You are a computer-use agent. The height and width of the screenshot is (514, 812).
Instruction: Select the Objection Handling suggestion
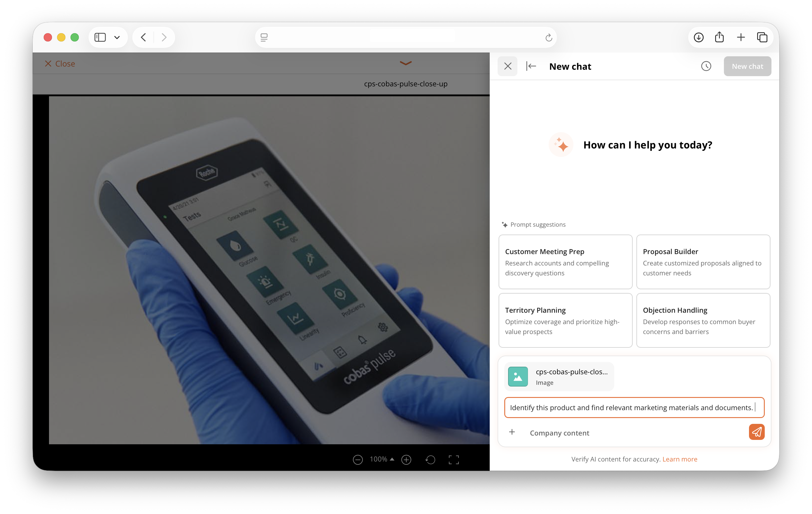coord(703,320)
